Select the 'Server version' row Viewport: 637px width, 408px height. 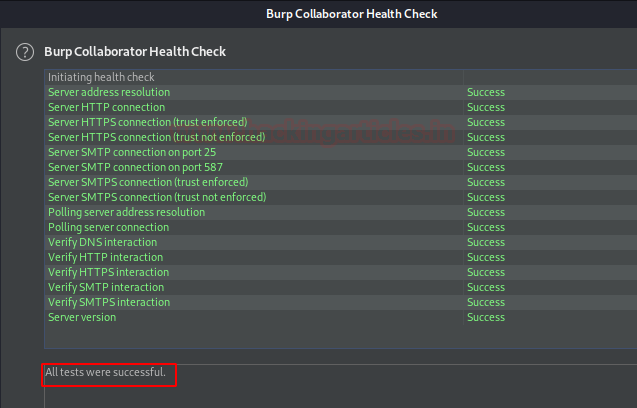tap(340, 318)
